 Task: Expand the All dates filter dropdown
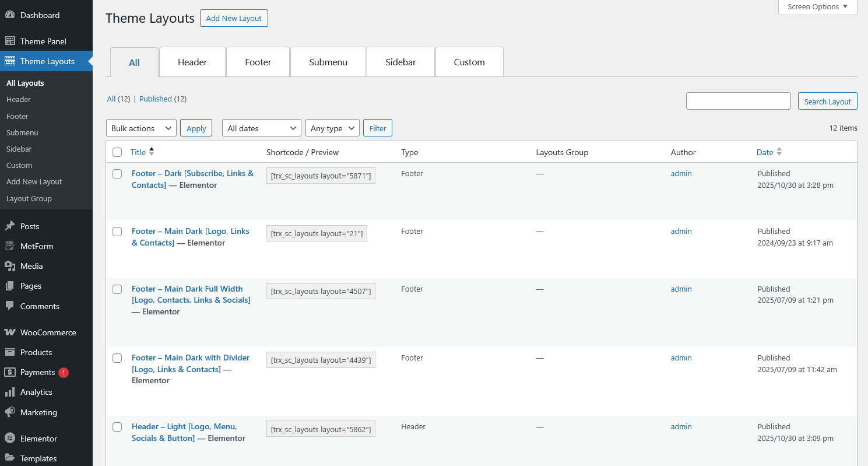[261, 128]
